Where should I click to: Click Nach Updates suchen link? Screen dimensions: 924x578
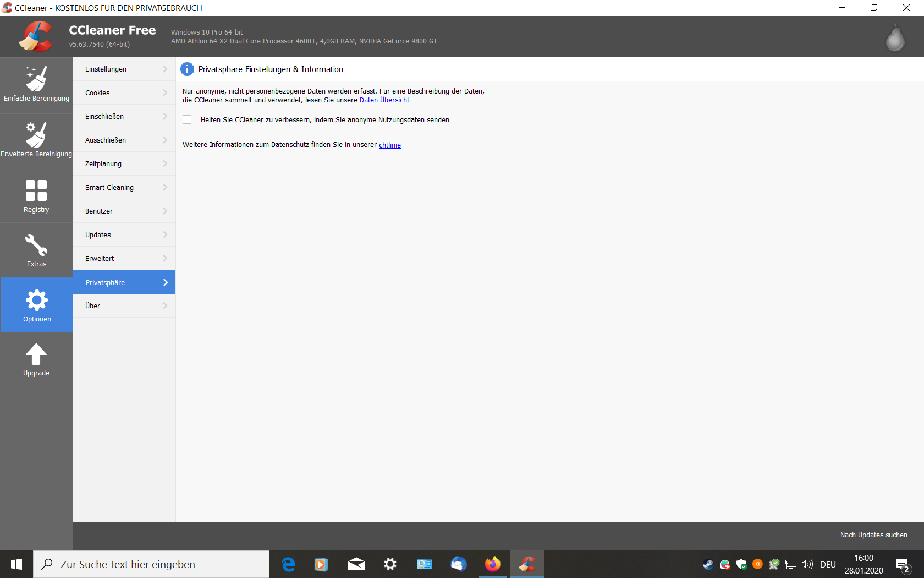[x=873, y=535]
